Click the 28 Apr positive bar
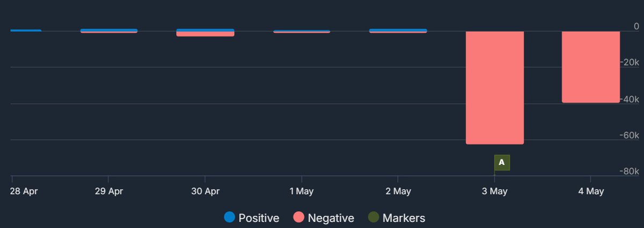 pos(25,30)
